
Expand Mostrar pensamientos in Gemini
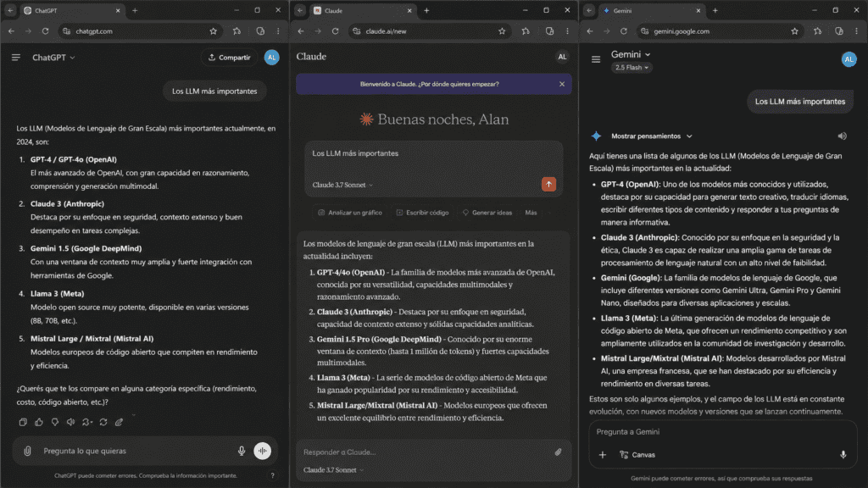tap(652, 136)
